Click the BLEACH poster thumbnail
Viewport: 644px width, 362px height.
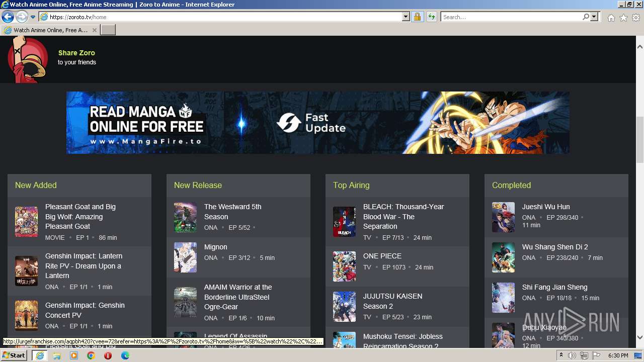[x=344, y=222]
